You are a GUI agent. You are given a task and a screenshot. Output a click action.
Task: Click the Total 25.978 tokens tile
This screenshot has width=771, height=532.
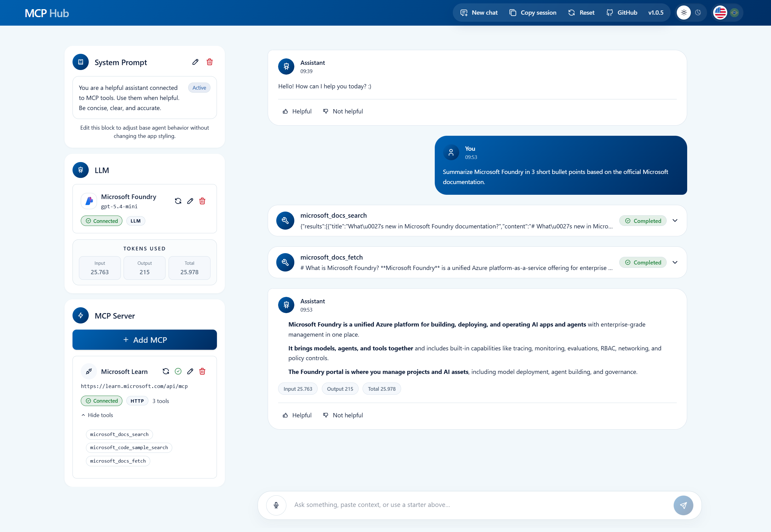(189, 268)
